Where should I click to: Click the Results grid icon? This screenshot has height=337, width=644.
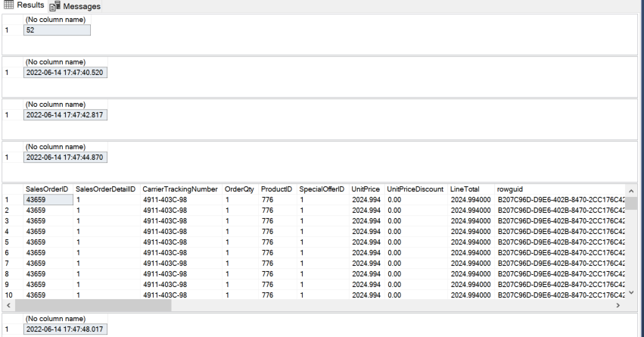point(8,5)
